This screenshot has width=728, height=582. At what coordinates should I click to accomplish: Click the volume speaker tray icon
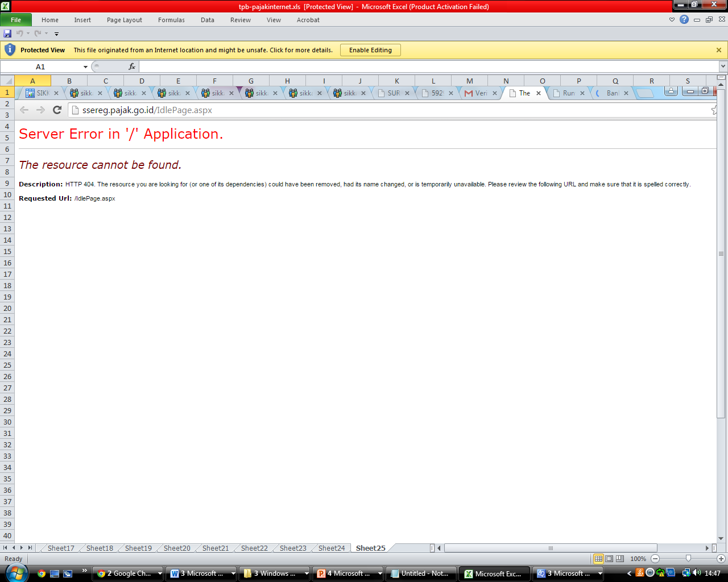tap(697, 573)
